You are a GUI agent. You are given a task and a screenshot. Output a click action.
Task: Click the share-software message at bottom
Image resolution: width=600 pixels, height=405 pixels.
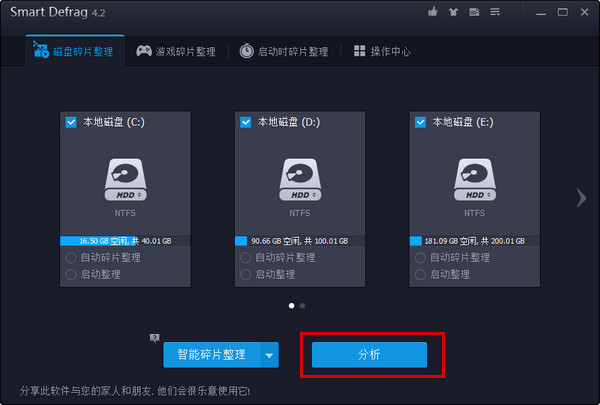point(135,391)
